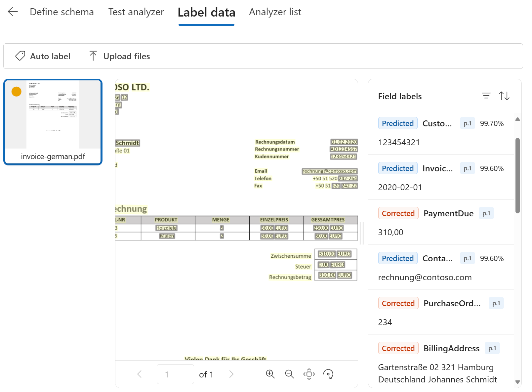Screen dimensions: 532x392
Task: Go to previous page chevron
Action: (x=140, y=374)
